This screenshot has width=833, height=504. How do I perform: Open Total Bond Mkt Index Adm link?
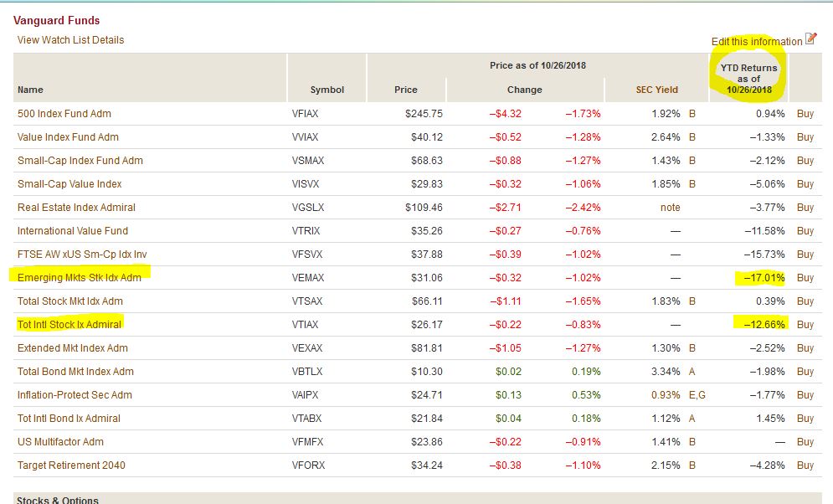[75, 371]
